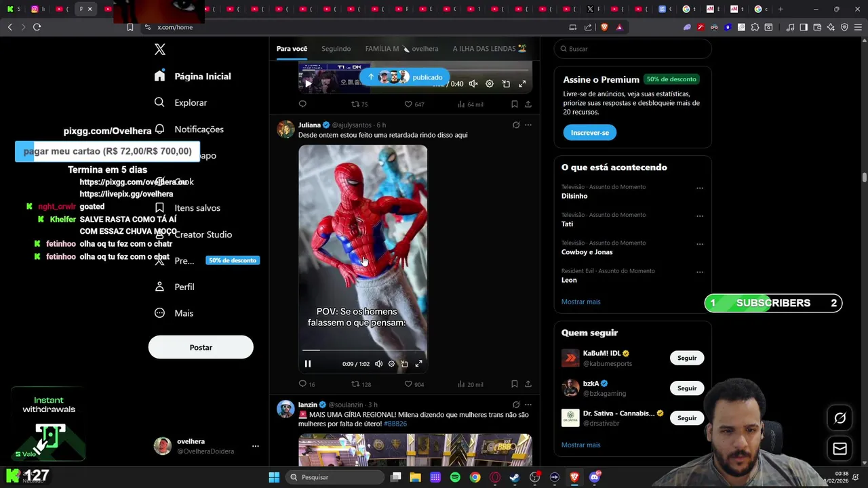The width and height of the screenshot is (868, 488).
Task: Open the messages floating envelope button
Action: (x=840, y=449)
